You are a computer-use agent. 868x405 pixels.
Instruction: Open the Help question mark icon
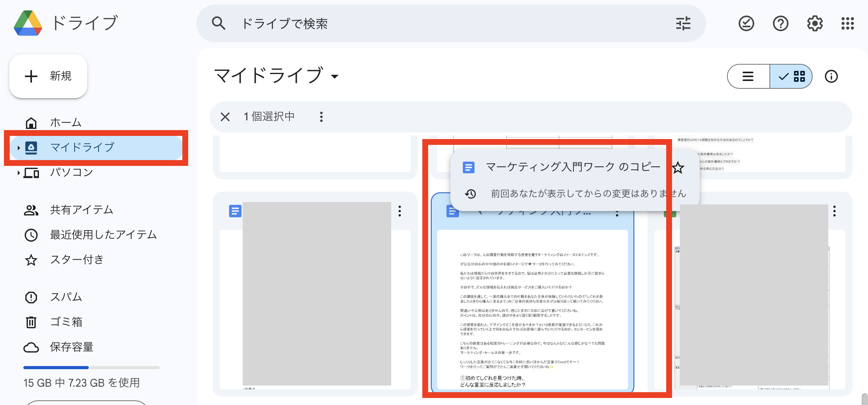point(780,23)
